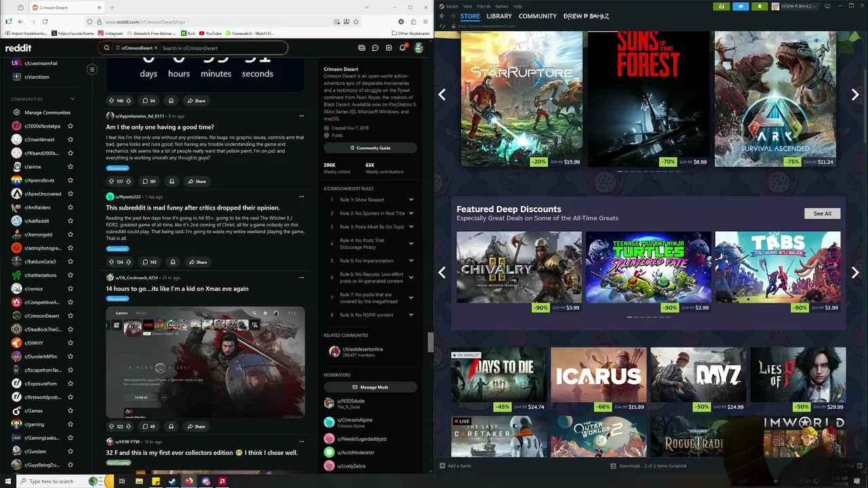Open the Firefox application menu
This screenshot has height=488, width=868.
[x=425, y=22]
